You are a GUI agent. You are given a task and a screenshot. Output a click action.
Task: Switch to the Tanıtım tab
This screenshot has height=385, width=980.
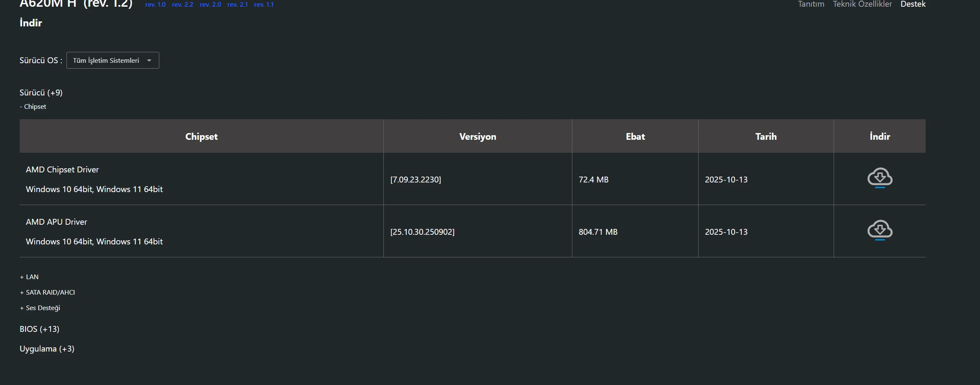tap(811, 4)
